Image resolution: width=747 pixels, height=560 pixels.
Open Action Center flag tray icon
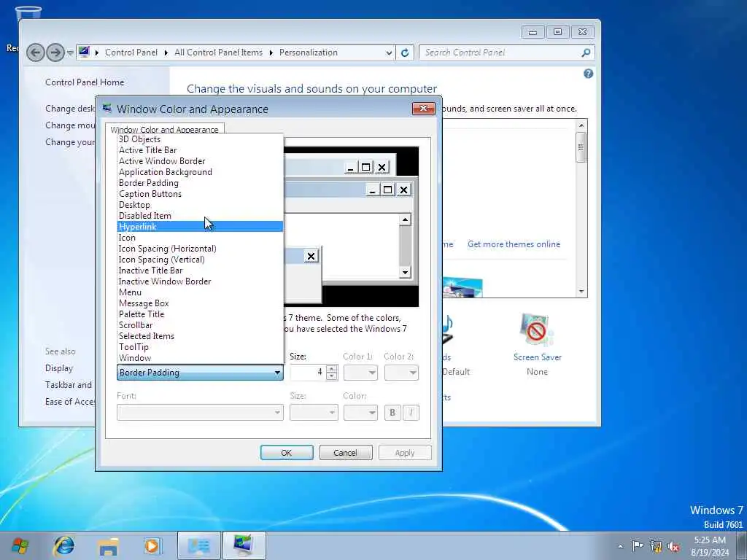coord(638,545)
